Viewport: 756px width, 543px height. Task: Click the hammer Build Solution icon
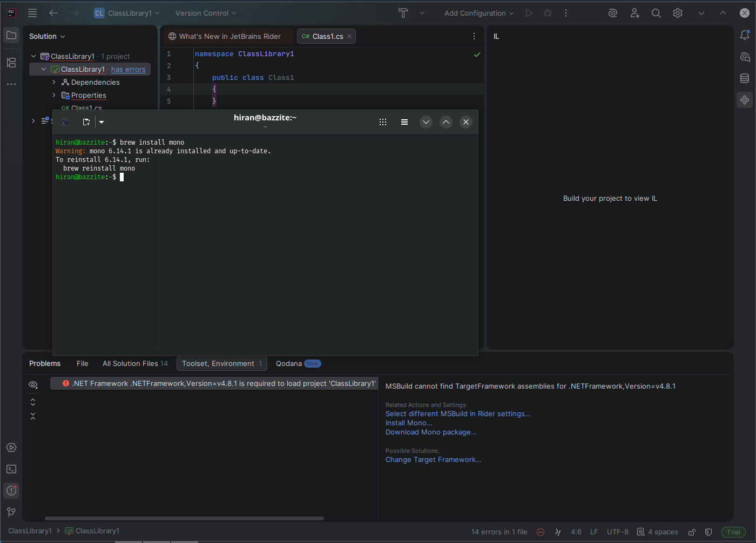tap(403, 13)
